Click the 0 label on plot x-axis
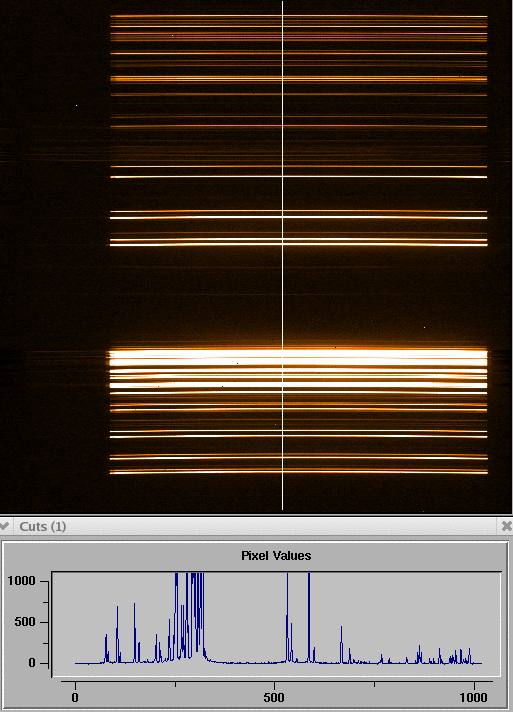The image size is (513, 712). pyautogui.click(x=75, y=697)
